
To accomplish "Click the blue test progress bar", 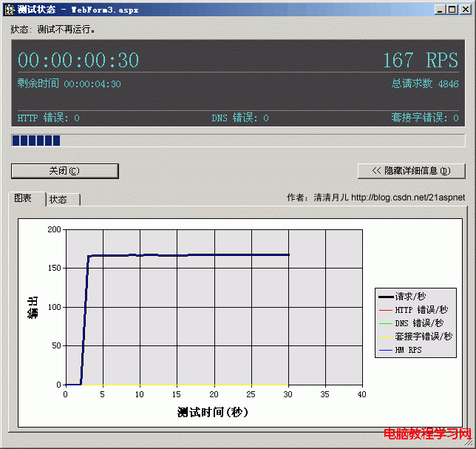I will 238,141.
